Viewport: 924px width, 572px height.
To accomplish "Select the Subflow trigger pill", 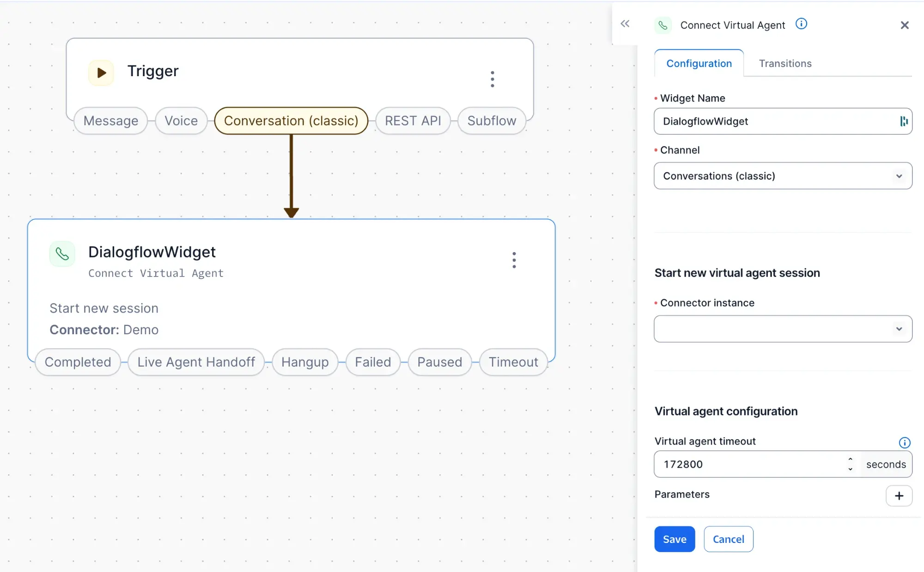I will click(492, 120).
